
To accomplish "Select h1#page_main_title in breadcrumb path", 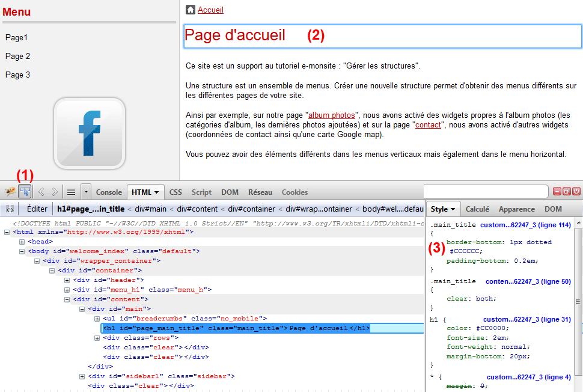I will pyautogui.click(x=91, y=209).
